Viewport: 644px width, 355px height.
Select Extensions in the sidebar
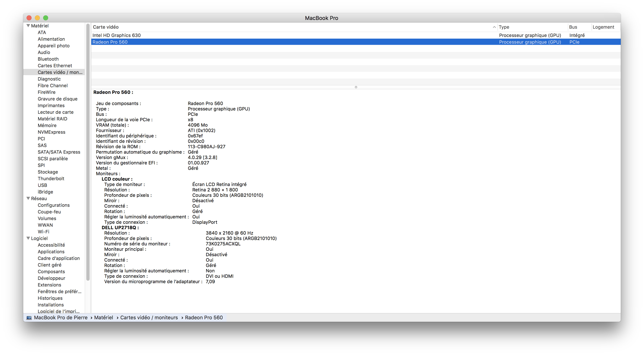pyautogui.click(x=49, y=285)
